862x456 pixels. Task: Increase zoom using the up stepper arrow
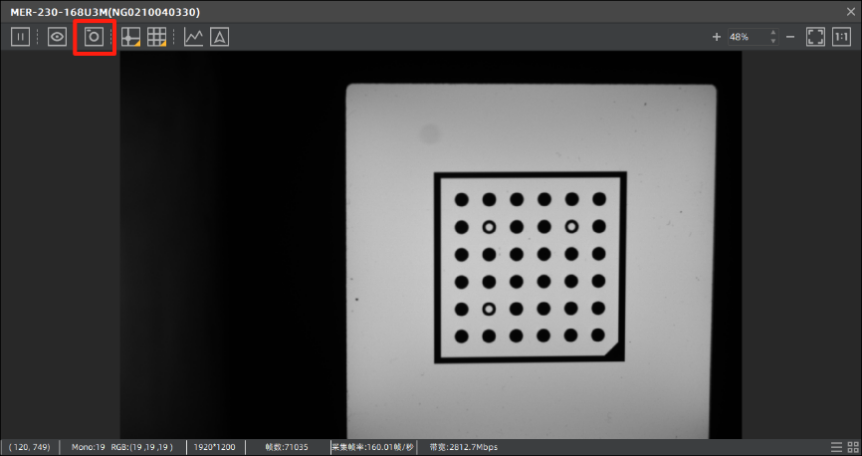[773, 33]
